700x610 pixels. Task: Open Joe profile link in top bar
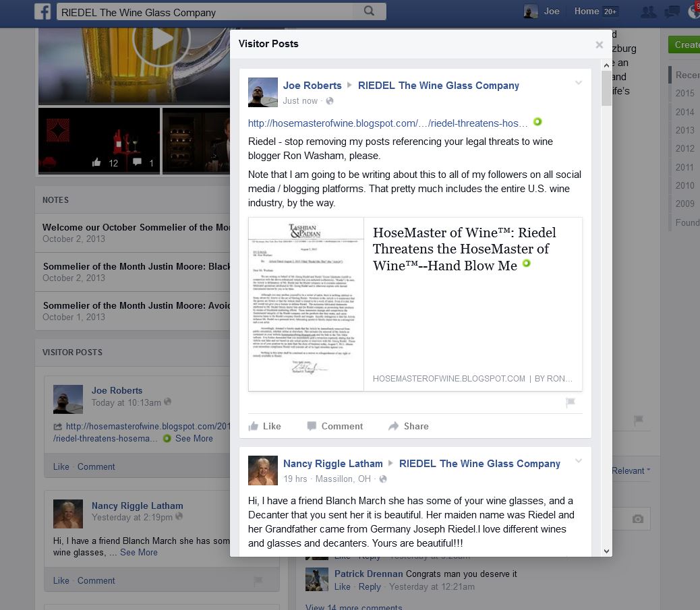pyautogui.click(x=552, y=11)
